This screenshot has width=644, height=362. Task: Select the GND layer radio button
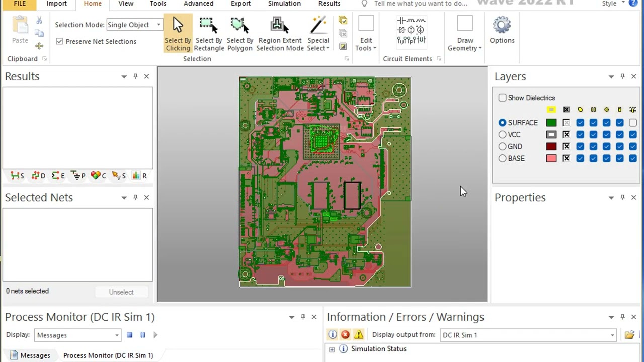502,147
